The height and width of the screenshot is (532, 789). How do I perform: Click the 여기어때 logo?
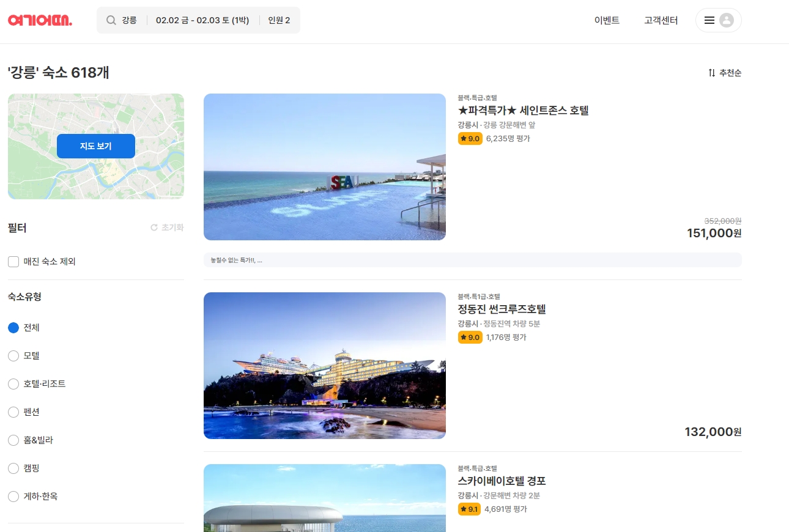40,20
